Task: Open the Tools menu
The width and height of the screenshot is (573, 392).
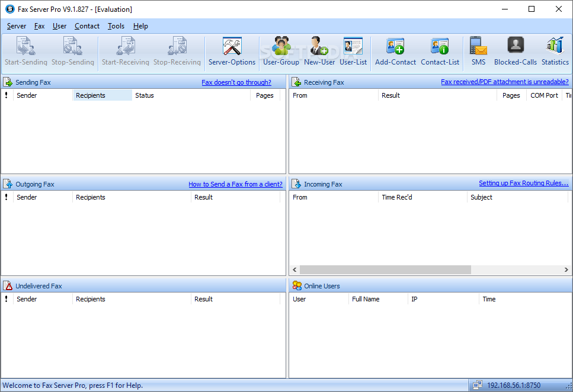Action: 116,26
